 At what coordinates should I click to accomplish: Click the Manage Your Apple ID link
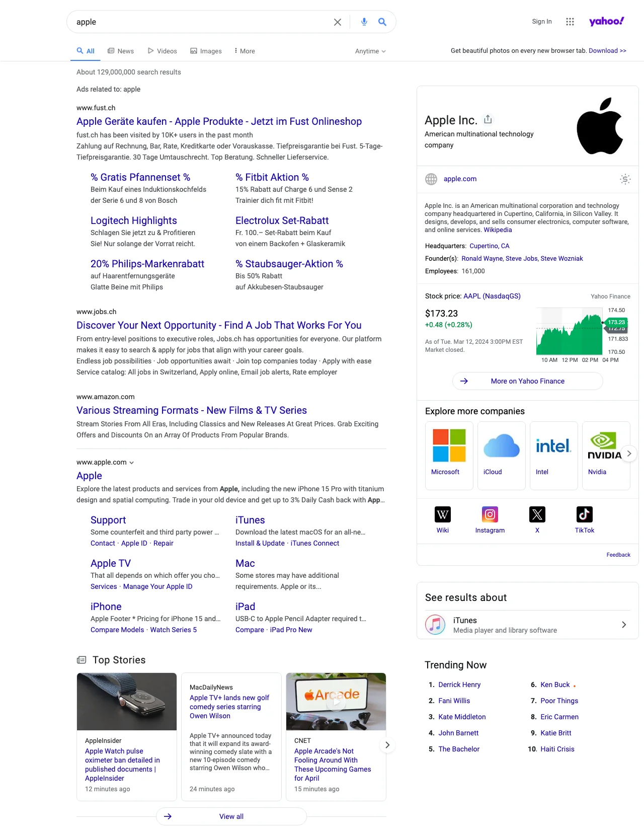click(157, 586)
